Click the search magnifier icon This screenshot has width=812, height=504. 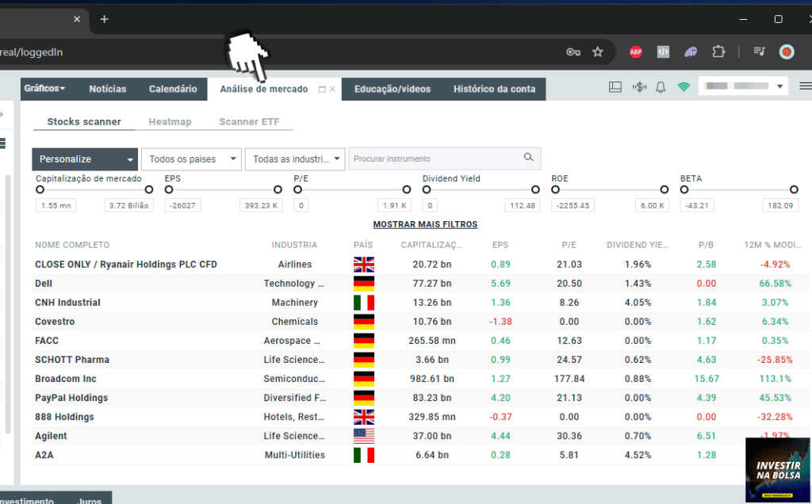pyautogui.click(x=528, y=158)
